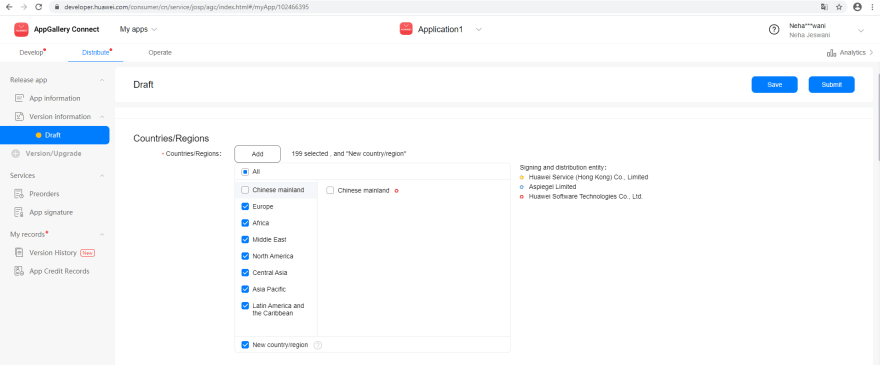Collapse the My records section
Image resolution: width=880 pixels, height=365 pixels.
pyautogui.click(x=102, y=234)
